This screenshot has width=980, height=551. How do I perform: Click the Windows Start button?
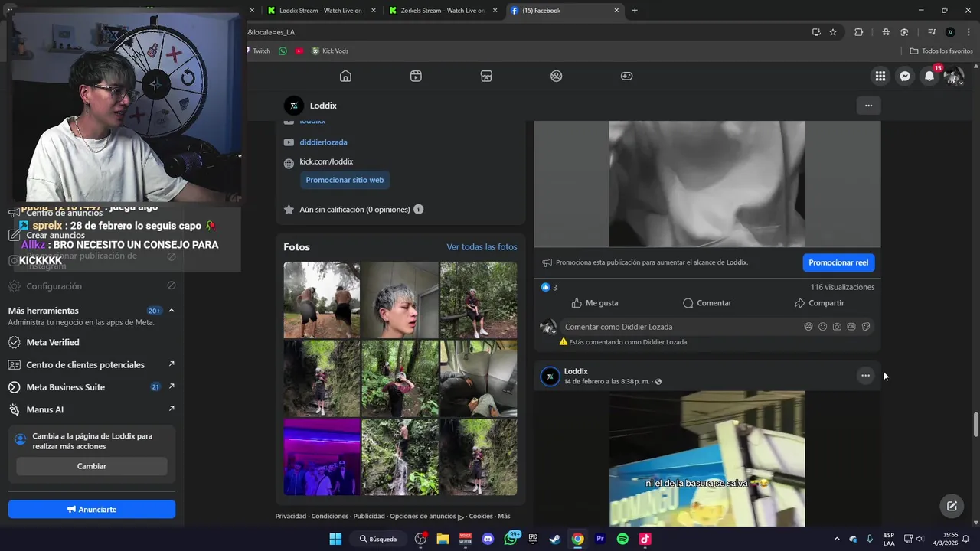tap(335, 539)
